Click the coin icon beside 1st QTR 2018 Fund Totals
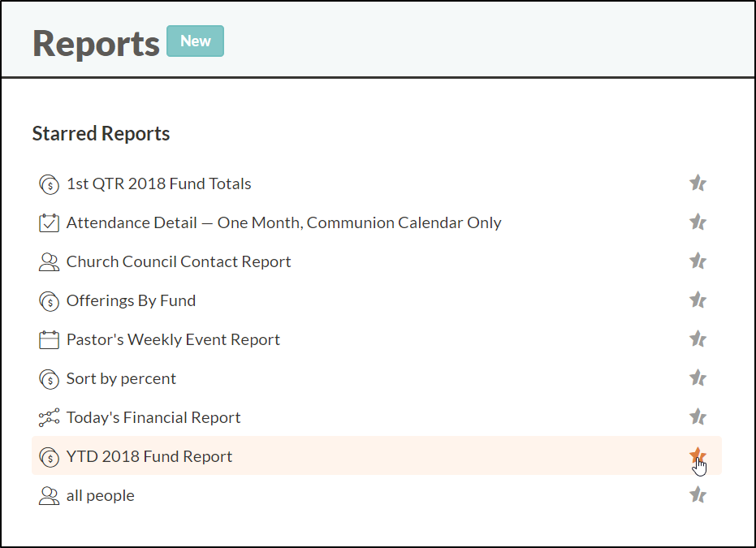This screenshot has height=548, width=756. point(49,184)
